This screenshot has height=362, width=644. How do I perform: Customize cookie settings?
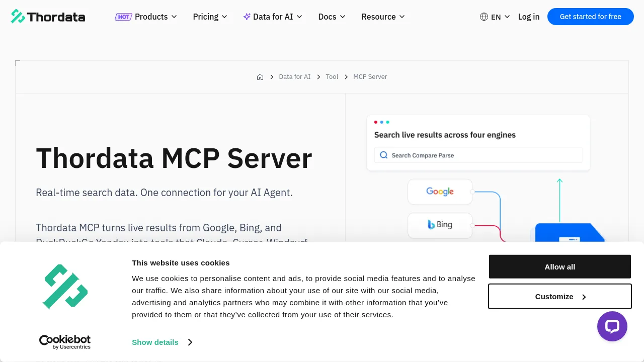pyautogui.click(x=560, y=297)
